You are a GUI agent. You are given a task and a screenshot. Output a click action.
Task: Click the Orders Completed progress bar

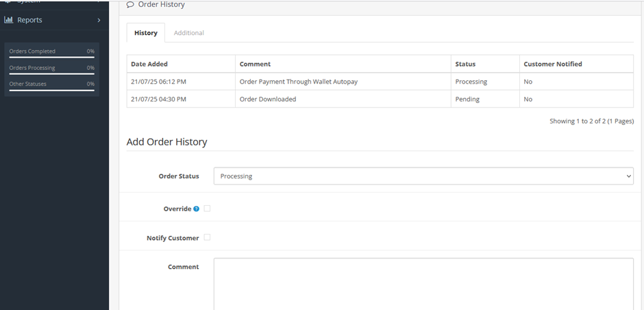click(51, 58)
